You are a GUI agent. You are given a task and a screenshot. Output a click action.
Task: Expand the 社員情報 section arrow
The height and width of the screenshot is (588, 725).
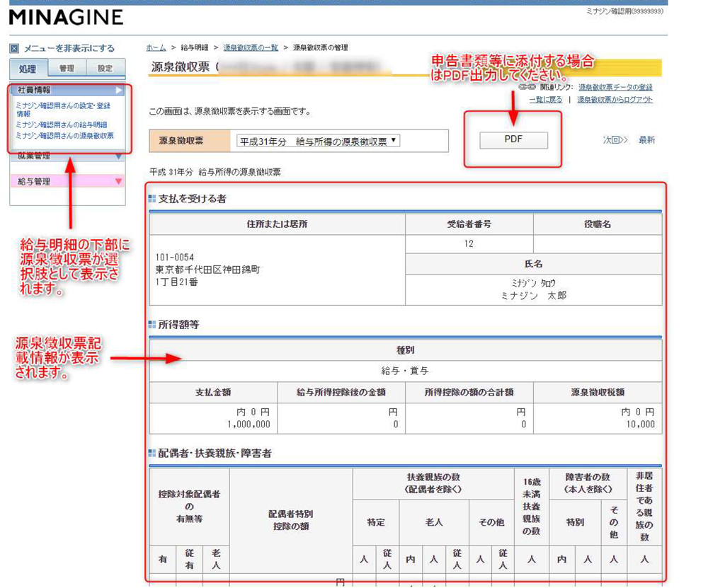[x=119, y=90]
